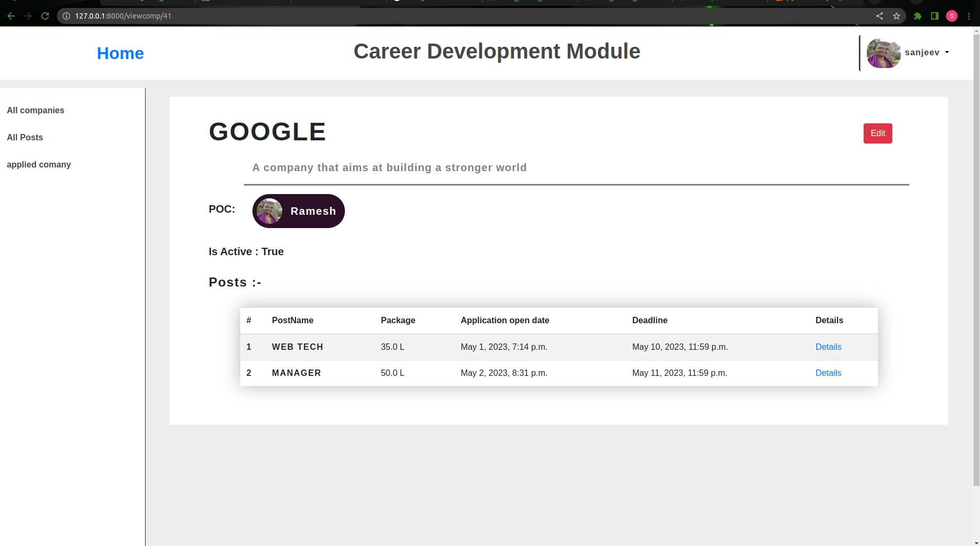Reload the current page

(x=45, y=16)
